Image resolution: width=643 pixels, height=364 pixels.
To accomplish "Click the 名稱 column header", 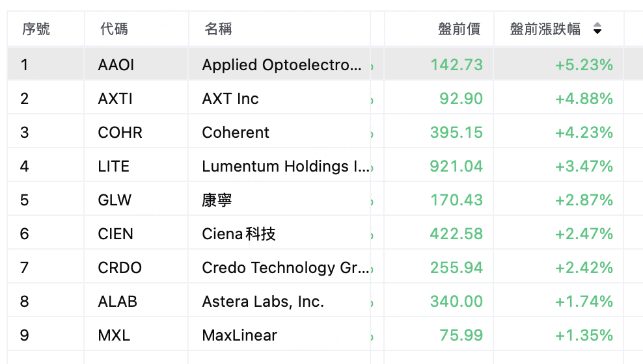I will (218, 29).
